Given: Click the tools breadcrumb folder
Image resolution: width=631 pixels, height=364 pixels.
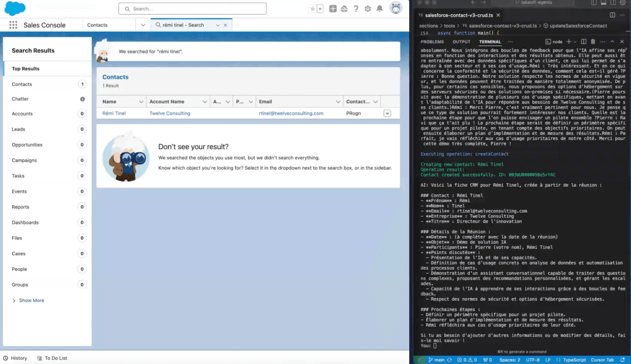Looking at the screenshot, I should click(x=449, y=26).
